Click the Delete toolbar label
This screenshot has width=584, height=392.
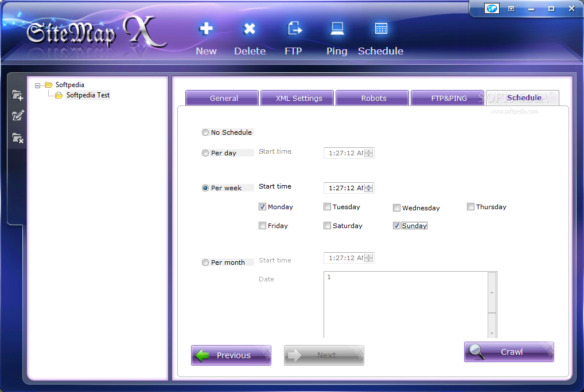(x=250, y=51)
